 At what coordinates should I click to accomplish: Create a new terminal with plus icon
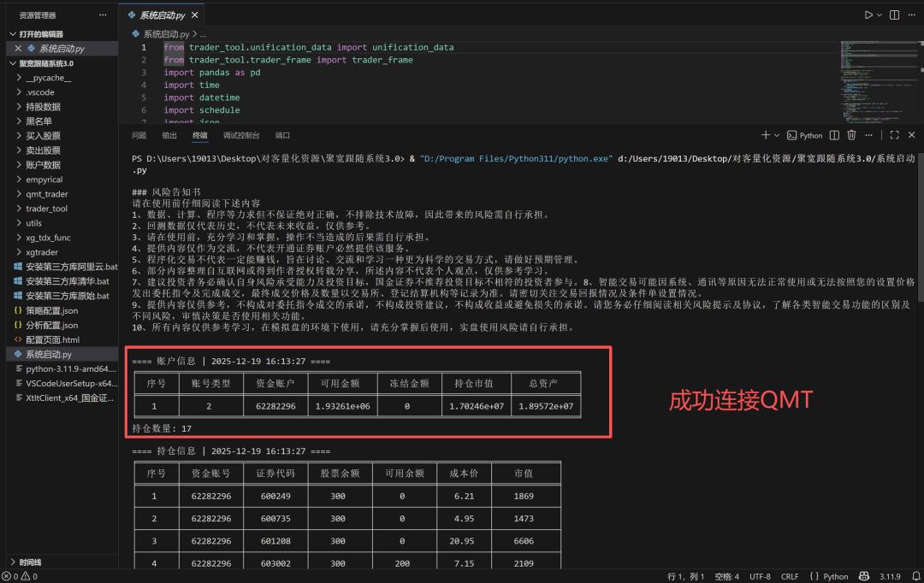(x=765, y=135)
